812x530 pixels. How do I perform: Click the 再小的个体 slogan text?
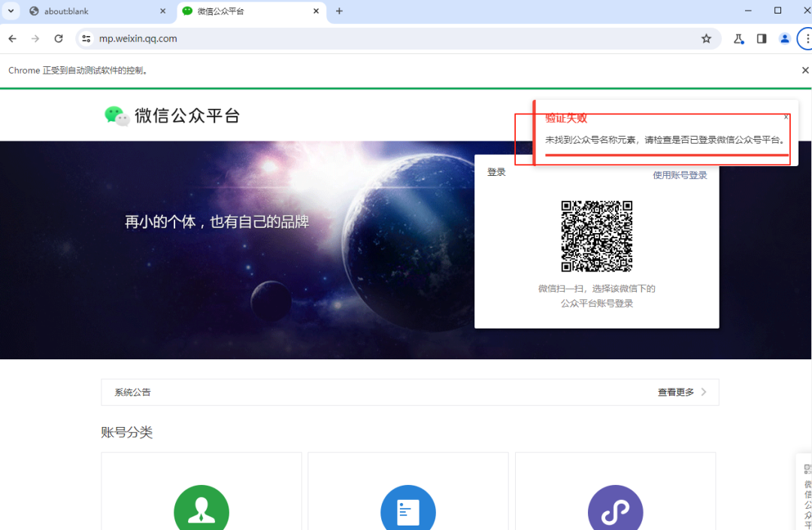point(217,222)
